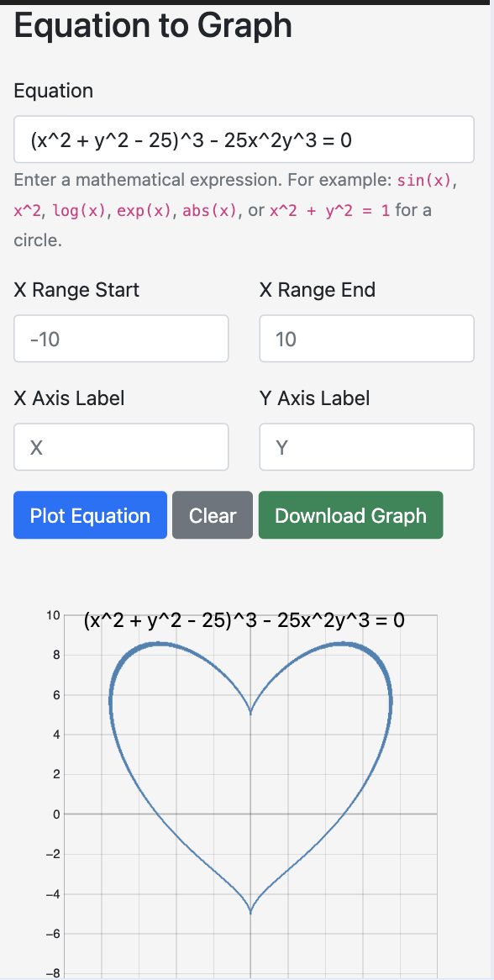Select Download Graph

[x=350, y=515]
